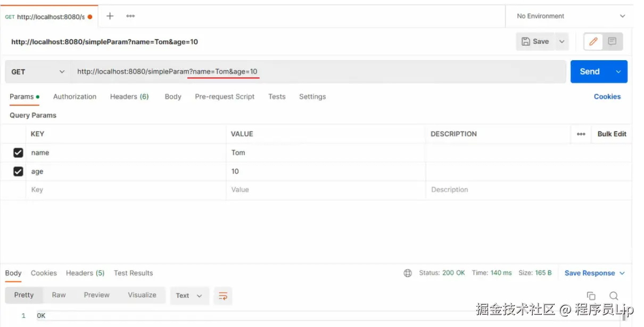Click the value cell containing 10
This screenshot has height=327, width=644.
[x=326, y=171]
